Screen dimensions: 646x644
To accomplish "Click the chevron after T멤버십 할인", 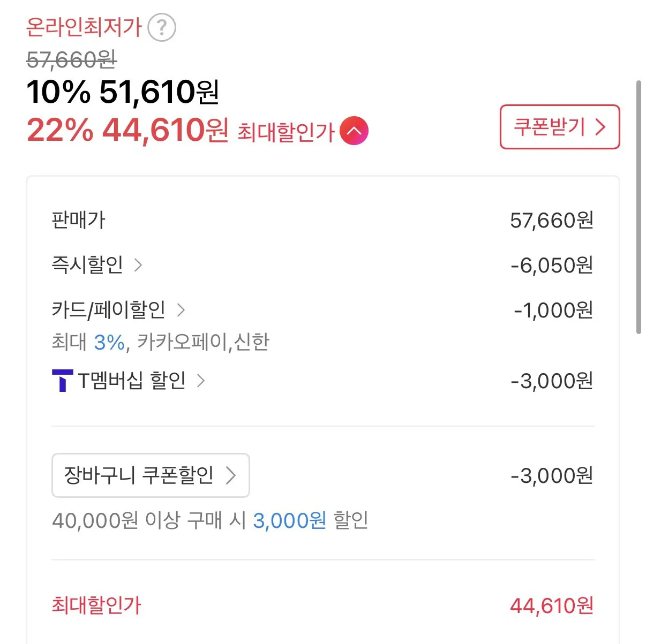I will [x=201, y=381].
